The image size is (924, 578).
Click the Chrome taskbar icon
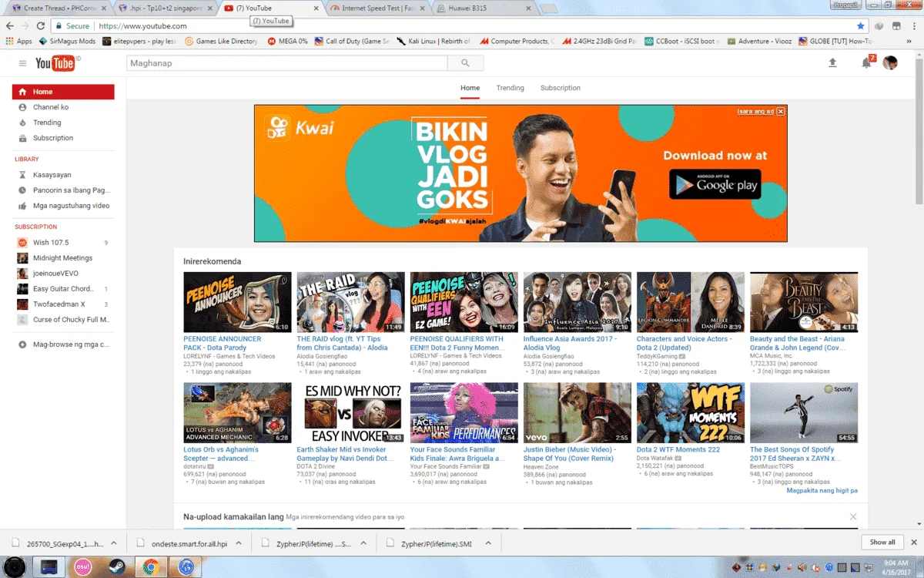[x=151, y=567]
